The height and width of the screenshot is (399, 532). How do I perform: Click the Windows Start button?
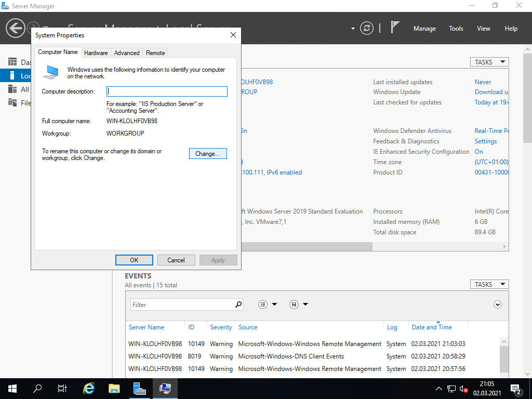click(x=12, y=388)
